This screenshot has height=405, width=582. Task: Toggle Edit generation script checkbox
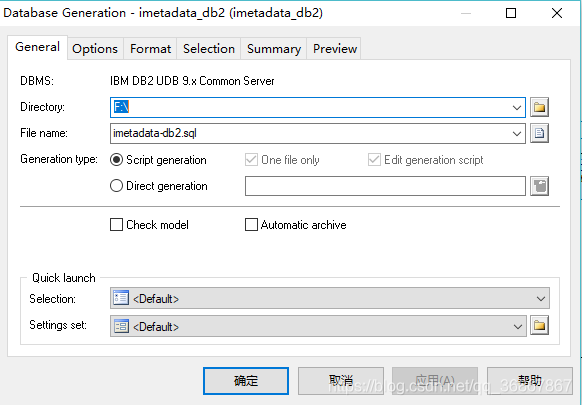[x=374, y=160]
